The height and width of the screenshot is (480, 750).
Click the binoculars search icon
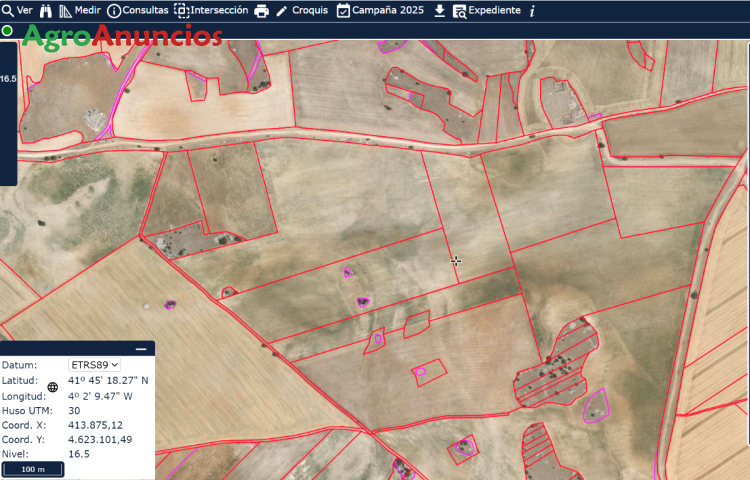coord(45,10)
